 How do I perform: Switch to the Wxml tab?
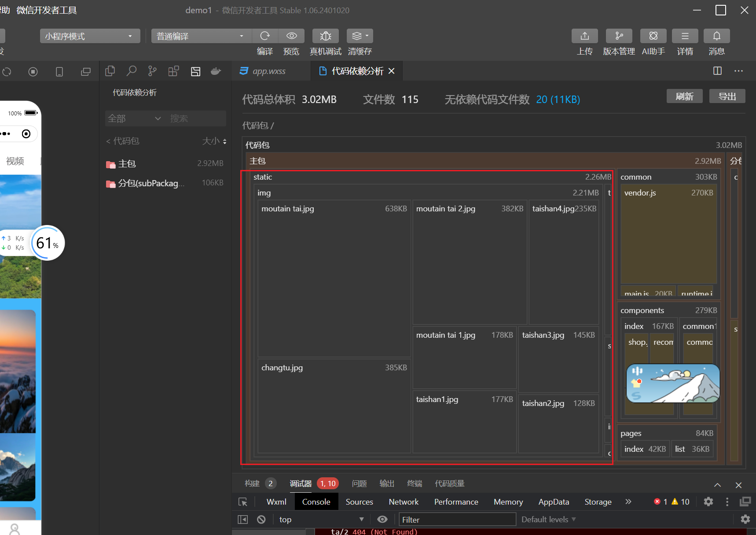click(276, 502)
